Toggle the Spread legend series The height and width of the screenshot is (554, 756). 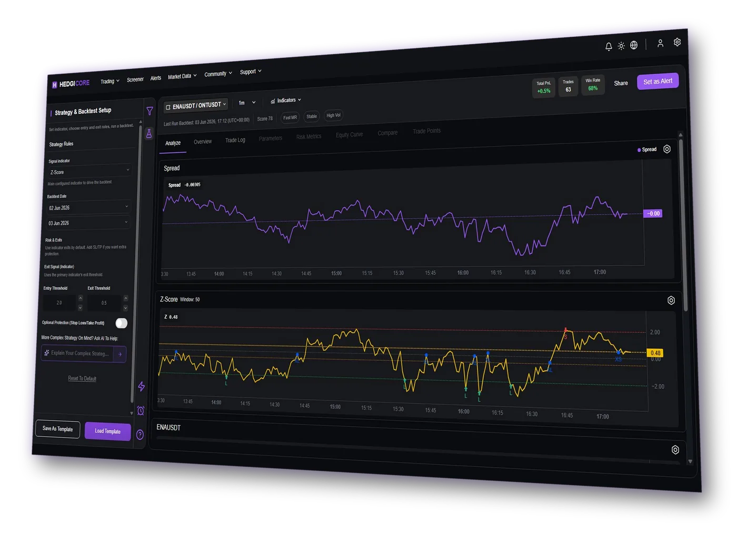[647, 150]
